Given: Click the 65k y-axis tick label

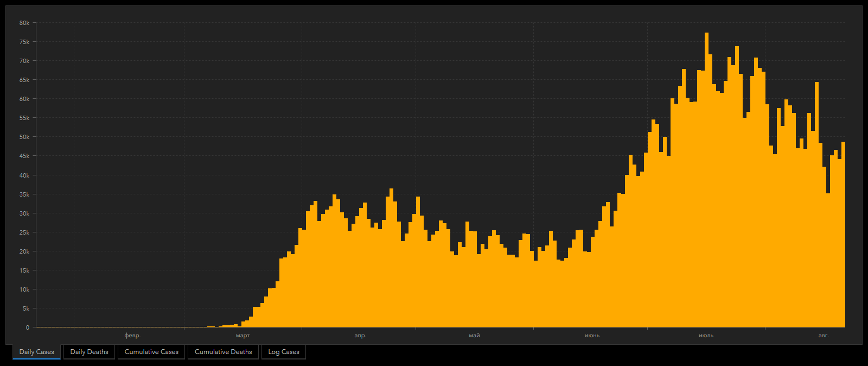Looking at the screenshot, I should click(x=24, y=80).
